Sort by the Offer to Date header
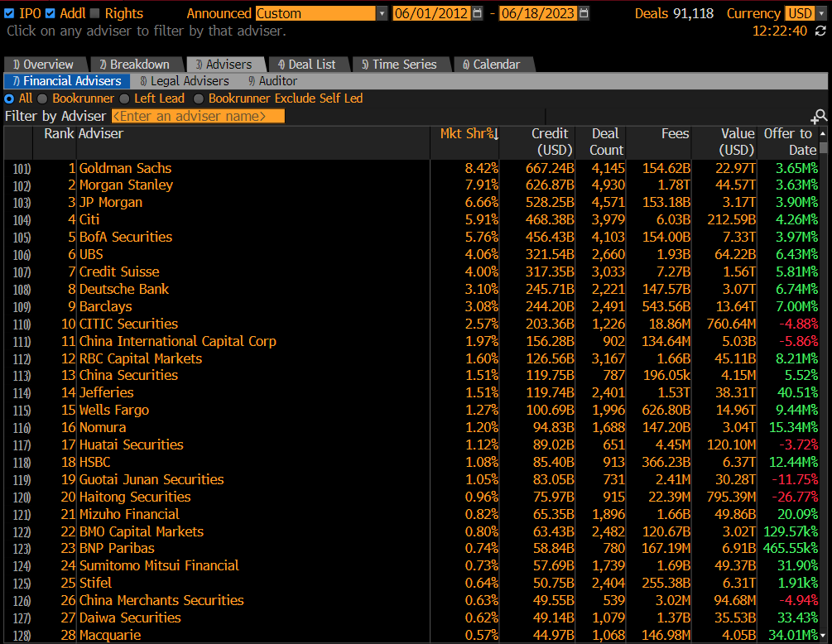 (x=789, y=142)
